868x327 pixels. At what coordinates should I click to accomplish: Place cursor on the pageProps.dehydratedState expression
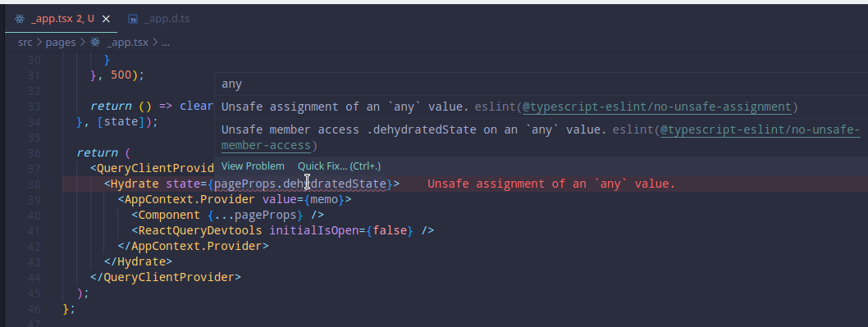[x=300, y=184]
